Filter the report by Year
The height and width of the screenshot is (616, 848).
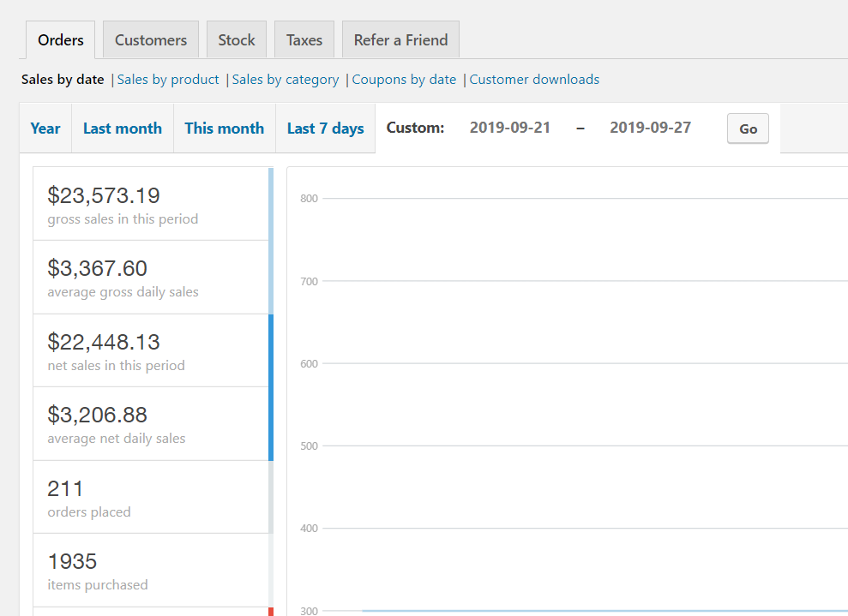pos(45,129)
